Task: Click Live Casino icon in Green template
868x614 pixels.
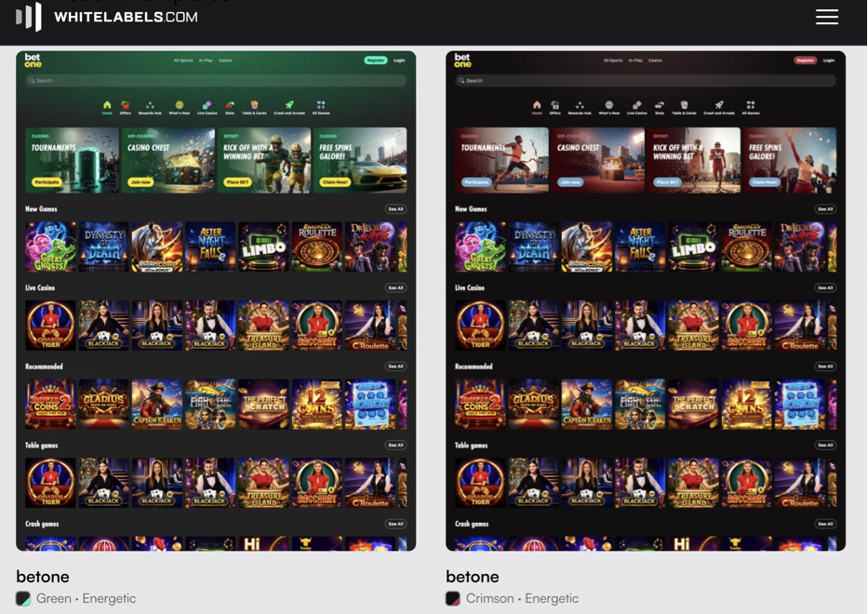Action: click(207, 105)
